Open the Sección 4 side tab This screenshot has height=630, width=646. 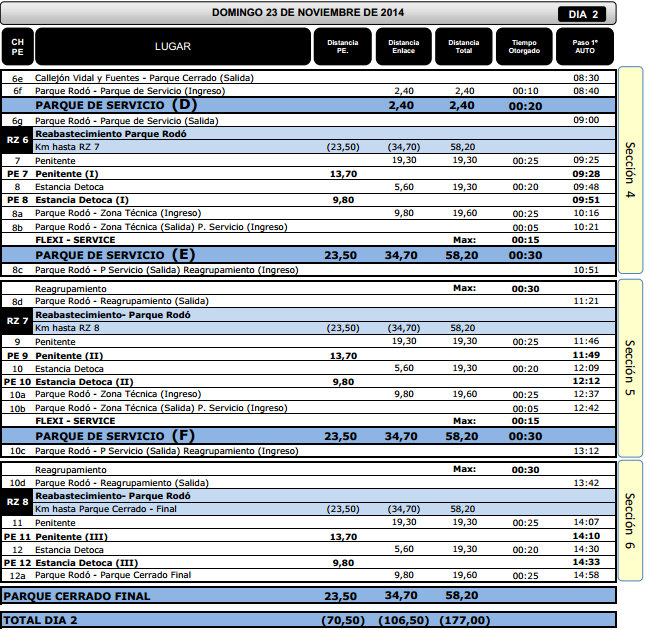point(630,170)
